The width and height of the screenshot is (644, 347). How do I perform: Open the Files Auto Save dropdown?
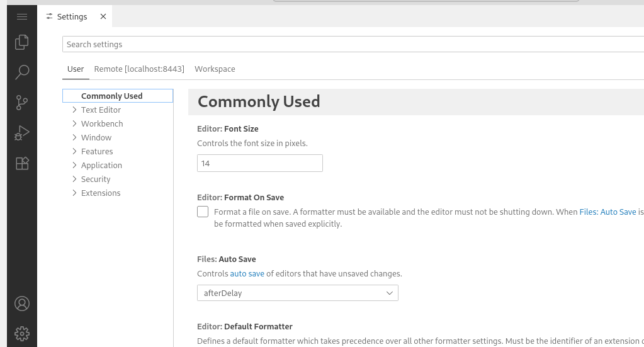coord(297,293)
